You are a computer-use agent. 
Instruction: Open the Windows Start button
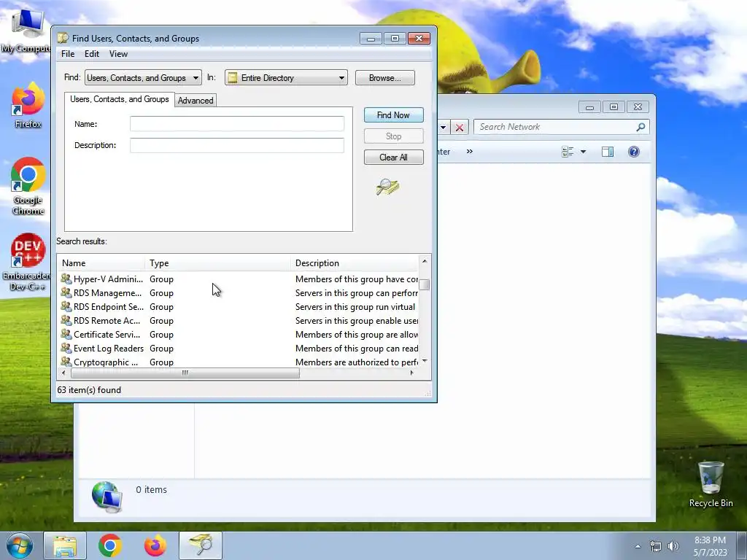[20, 545]
